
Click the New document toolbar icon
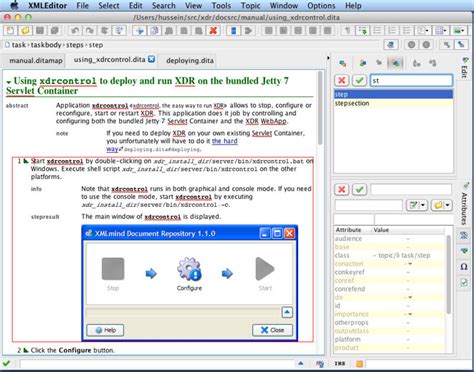click(x=10, y=31)
